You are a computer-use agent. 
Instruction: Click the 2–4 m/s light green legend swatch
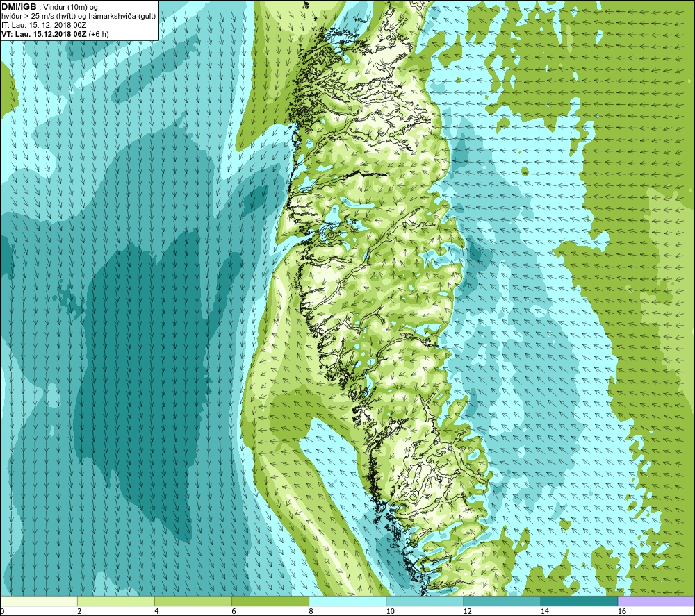[116, 601]
